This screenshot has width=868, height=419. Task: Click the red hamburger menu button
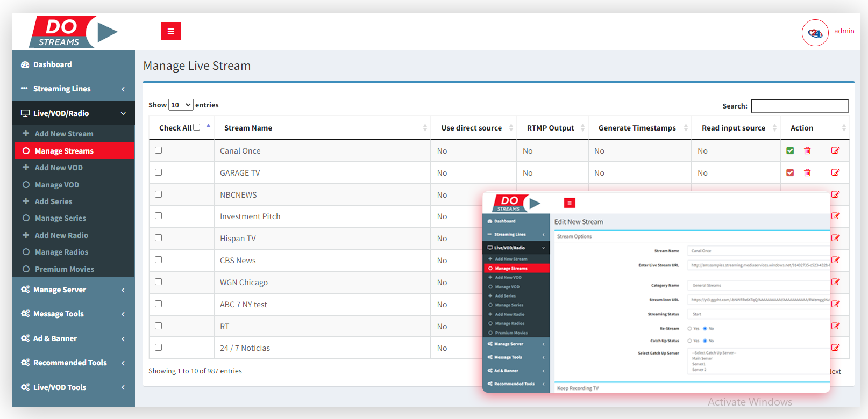pyautogui.click(x=170, y=31)
